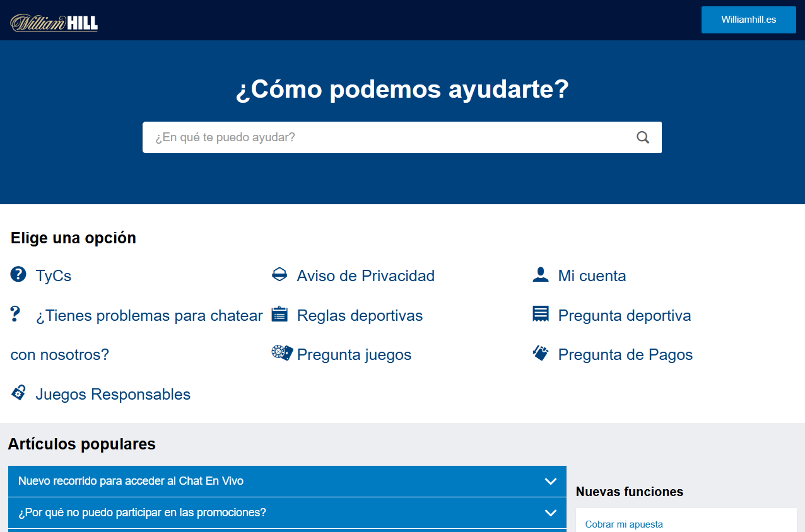Open article Nuevo recorrido para acceder al Chat En Vivo

coord(287,482)
